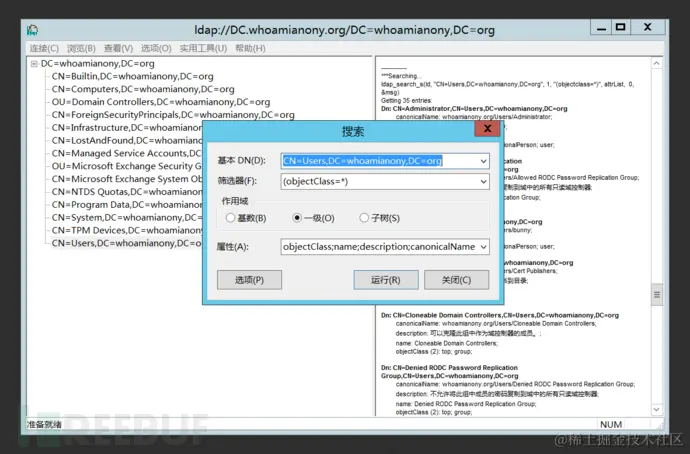
Task: Click the Dn: CN=Denied RODC Password Replication line
Action: pyautogui.click(x=449, y=372)
